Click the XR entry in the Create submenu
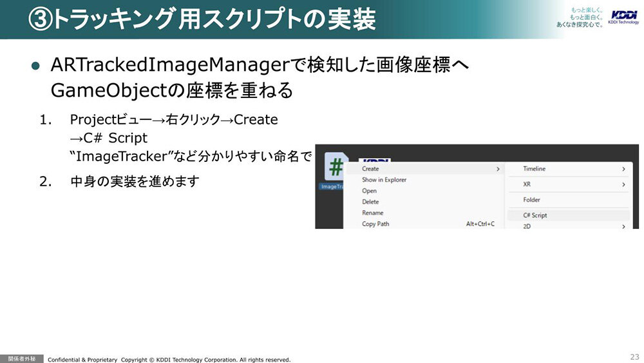Viewport: 644px width, 363px height. point(527,184)
